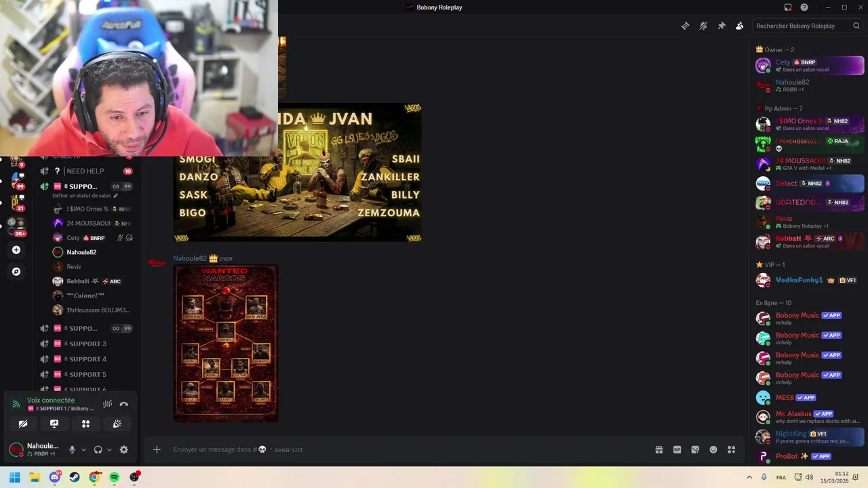Image resolution: width=868 pixels, height=488 pixels.
Task: Click the Voix connectée status label
Action: coord(51,400)
